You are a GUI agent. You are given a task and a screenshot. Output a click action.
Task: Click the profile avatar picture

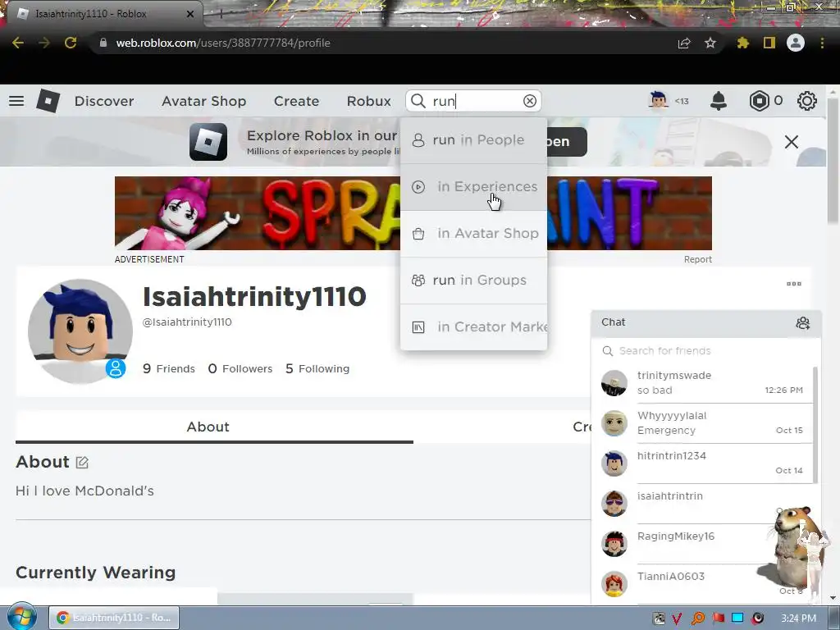coord(80,331)
